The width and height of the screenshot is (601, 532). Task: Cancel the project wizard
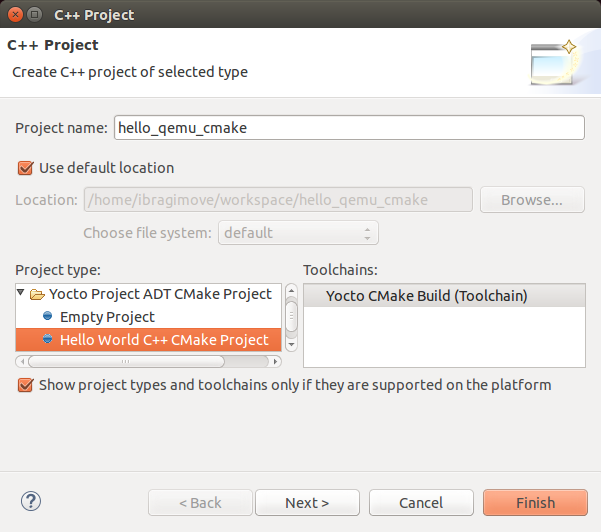(x=420, y=503)
